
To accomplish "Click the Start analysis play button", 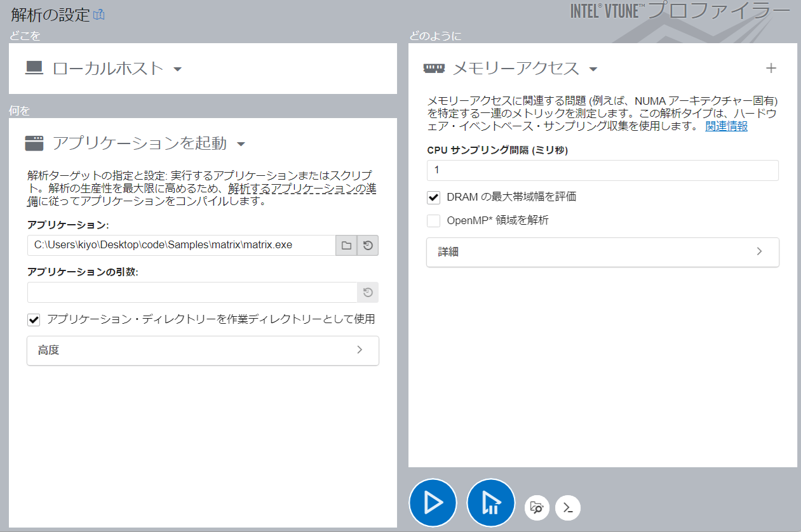I will pyautogui.click(x=433, y=502).
